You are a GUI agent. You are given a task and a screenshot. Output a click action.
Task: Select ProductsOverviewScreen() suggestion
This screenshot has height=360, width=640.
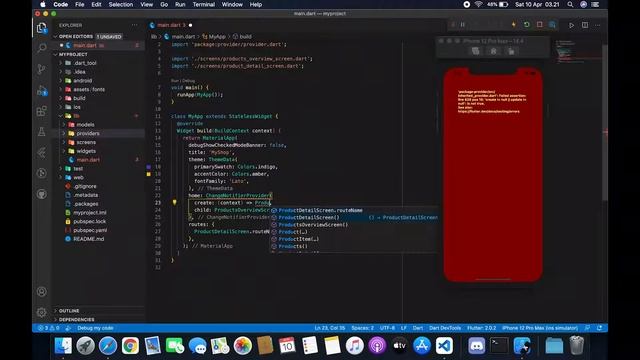pyautogui.click(x=353, y=224)
